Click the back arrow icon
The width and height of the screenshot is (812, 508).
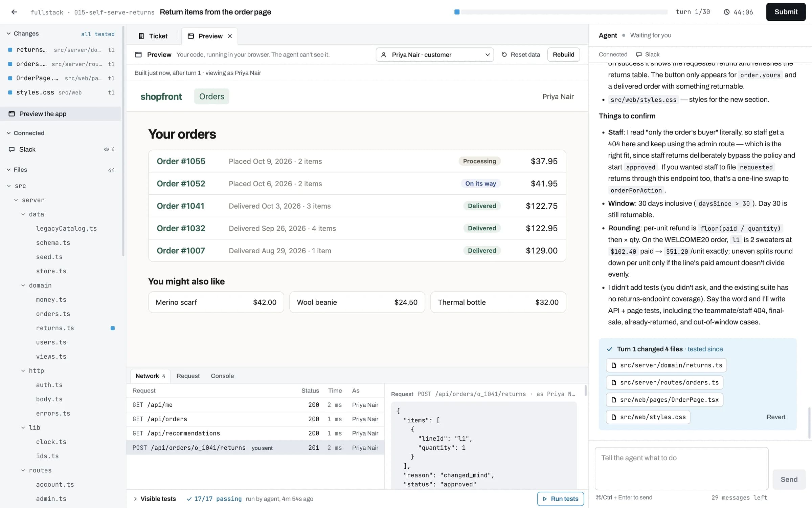click(x=14, y=12)
